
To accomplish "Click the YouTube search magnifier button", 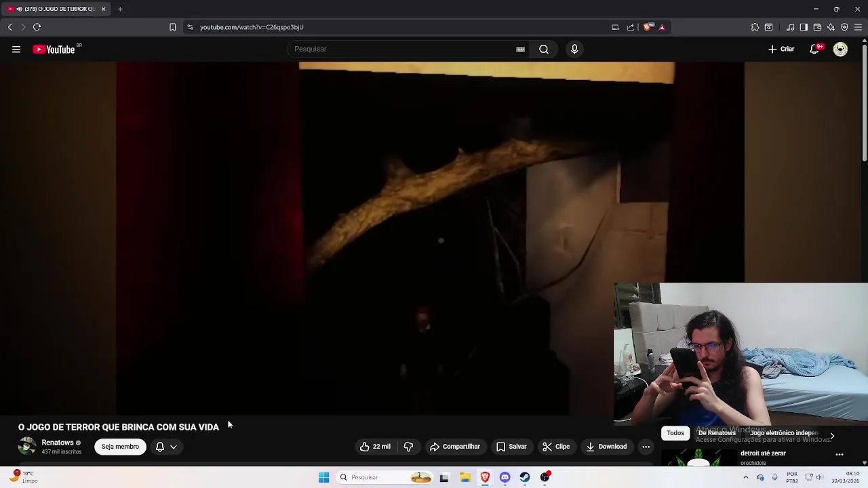I will point(544,49).
